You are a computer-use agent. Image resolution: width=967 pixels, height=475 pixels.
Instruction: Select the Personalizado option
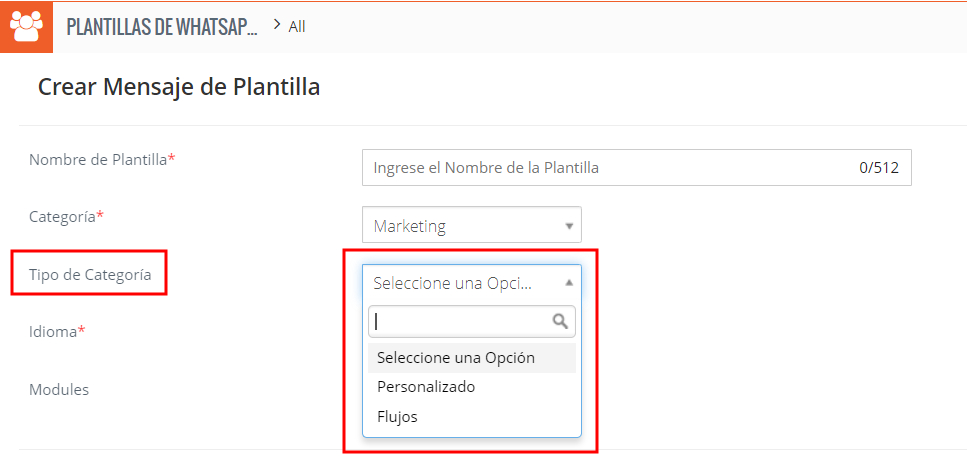pyautogui.click(x=426, y=387)
